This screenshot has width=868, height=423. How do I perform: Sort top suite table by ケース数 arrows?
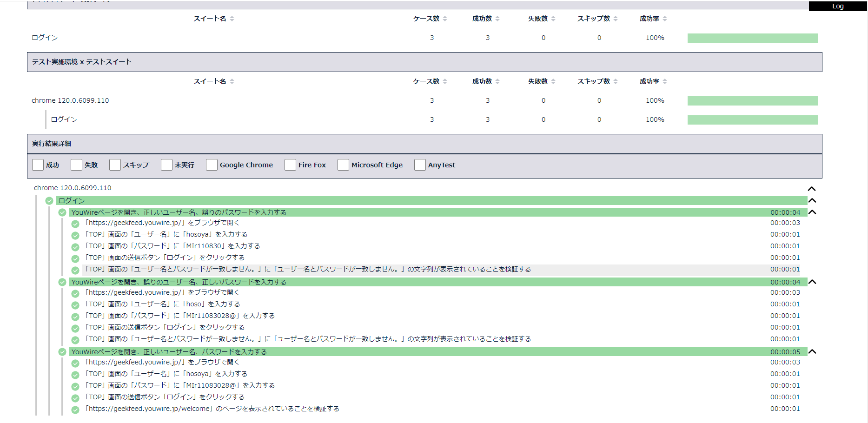pos(445,19)
